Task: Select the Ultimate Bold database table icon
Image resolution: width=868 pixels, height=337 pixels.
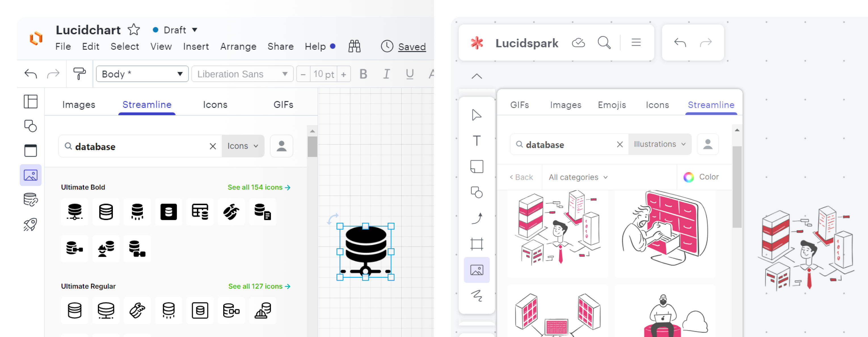Action: 200,212
